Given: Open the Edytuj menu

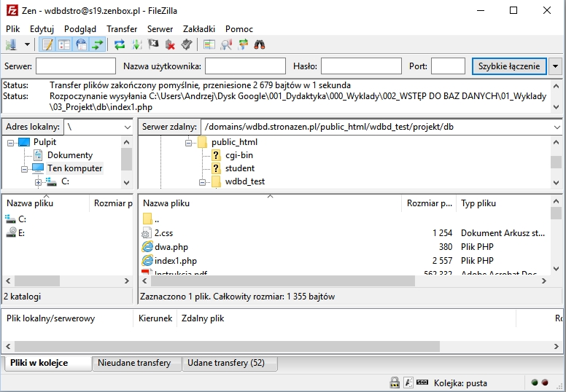Looking at the screenshot, I should point(42,29).
